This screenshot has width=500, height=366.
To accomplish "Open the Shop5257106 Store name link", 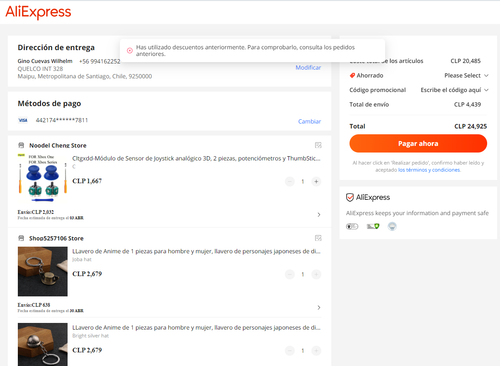I will pyautogui.click(x=56, y=238).
